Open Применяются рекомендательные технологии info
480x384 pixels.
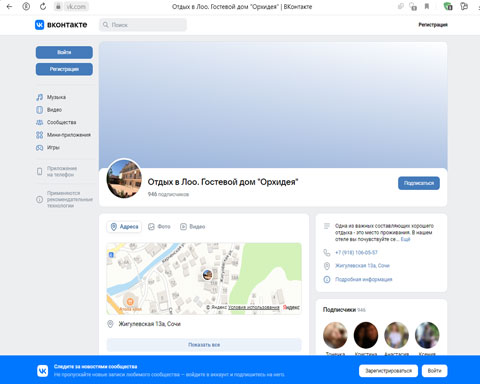tap(70, 199)
